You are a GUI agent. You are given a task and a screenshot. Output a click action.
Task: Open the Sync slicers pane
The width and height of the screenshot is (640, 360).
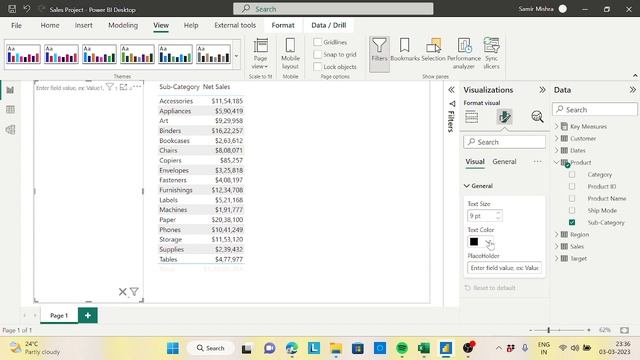(x=491, y=53)
